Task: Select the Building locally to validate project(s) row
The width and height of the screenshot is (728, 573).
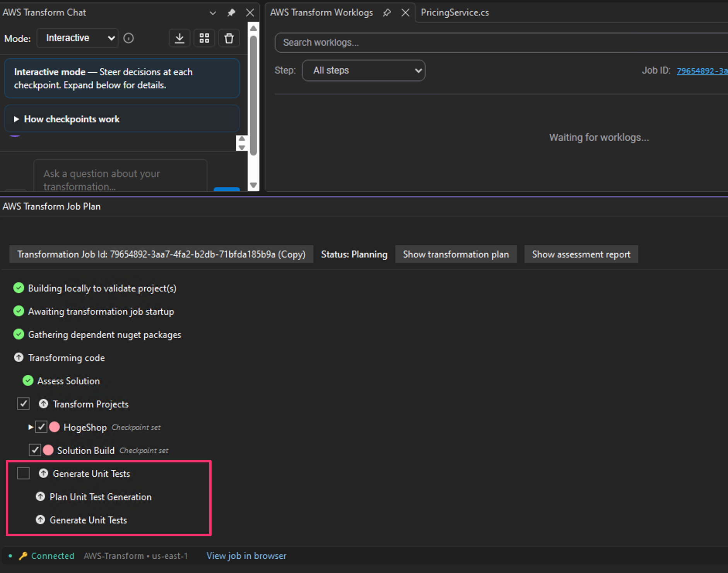Action: click(x=102, y=288)
